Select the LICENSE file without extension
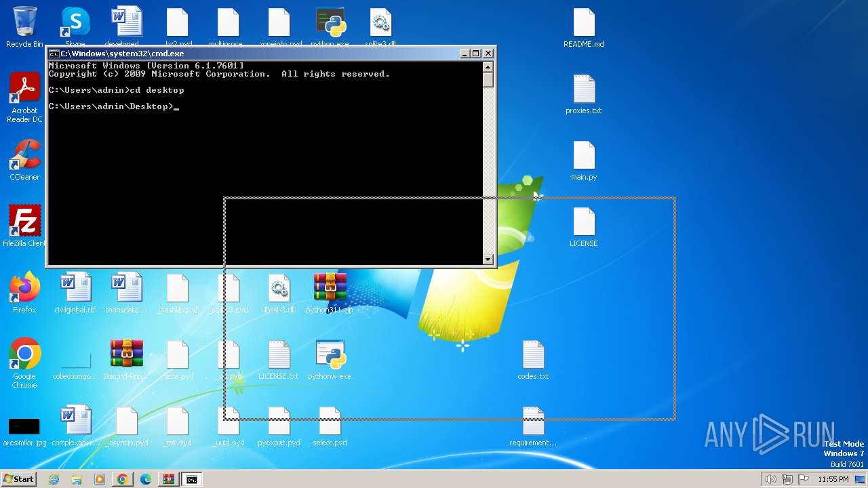The height and width of the screenshot is (488, 868). pyautogui.click(x=584, y=226)
